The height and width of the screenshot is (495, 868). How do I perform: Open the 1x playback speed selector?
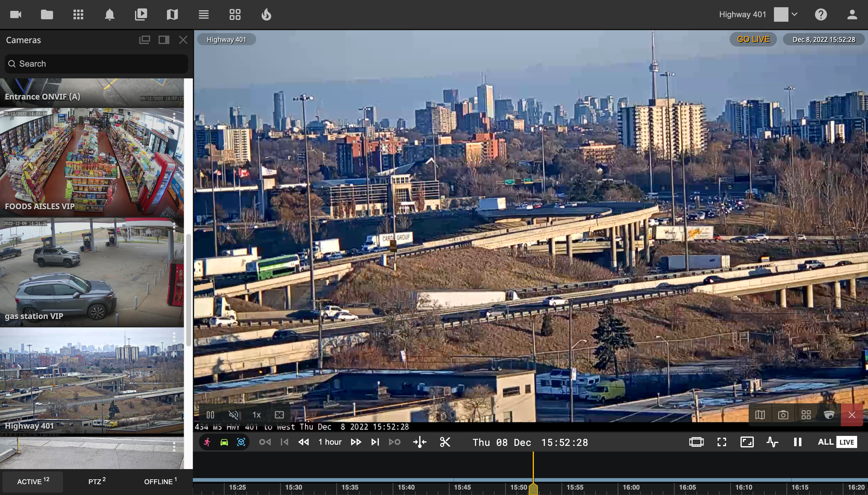pyautogui.click(x=256, y=415)
